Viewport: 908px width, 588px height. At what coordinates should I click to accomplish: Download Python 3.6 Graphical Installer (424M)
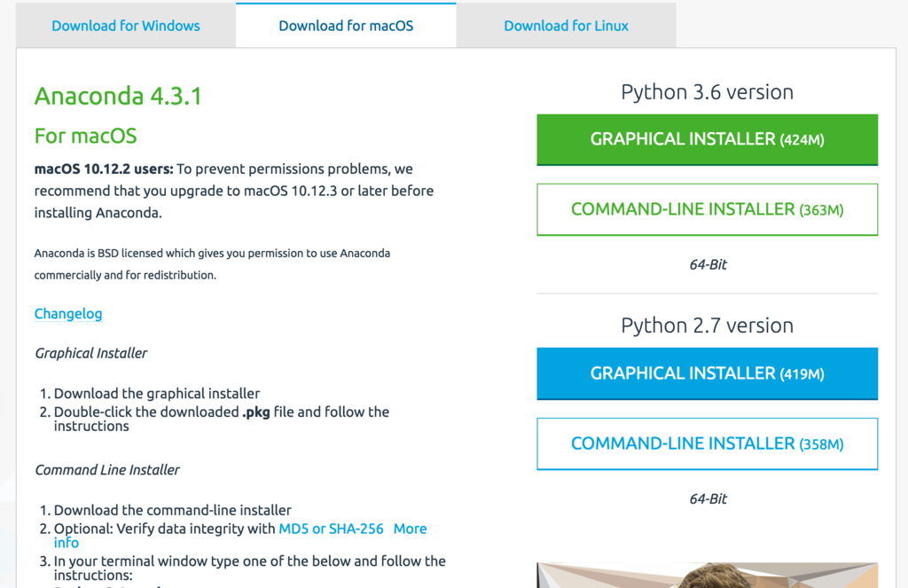pos(707,139)
